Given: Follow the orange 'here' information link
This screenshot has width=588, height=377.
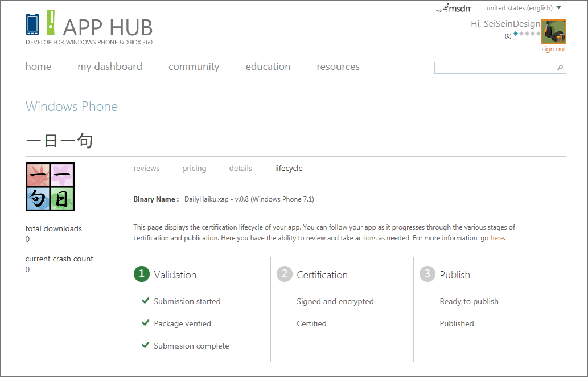Looking at the screenshot, I should [497, 238].
